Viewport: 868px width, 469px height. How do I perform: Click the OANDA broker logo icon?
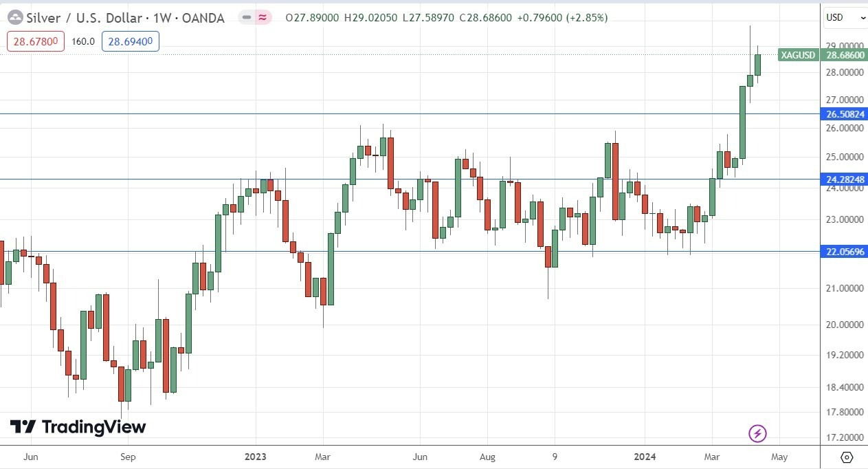pos(14,18)
